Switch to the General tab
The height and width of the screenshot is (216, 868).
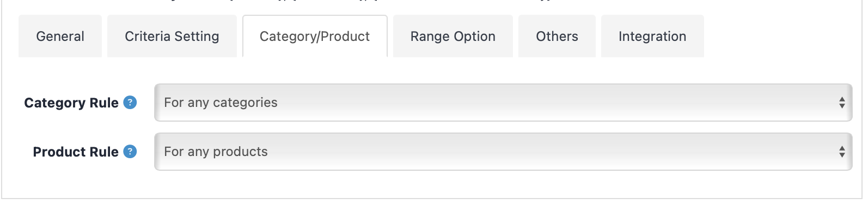pyautogui.click(x=60, y=37)
